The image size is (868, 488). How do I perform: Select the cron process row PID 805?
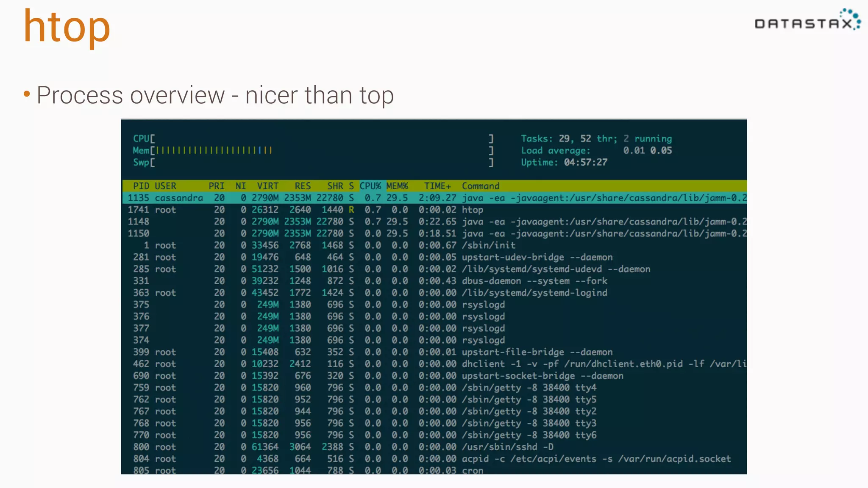pyautogui.click(x=434, y=470)
